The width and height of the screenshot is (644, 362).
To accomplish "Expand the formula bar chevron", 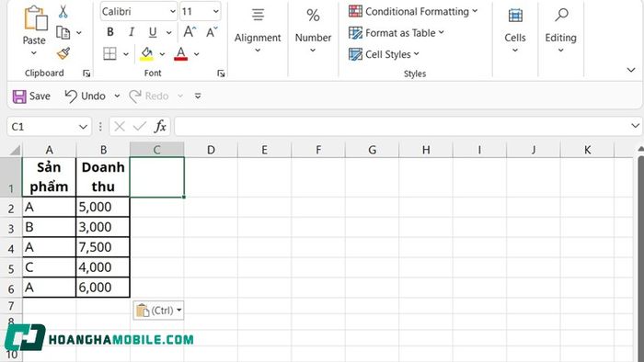I will pos(636,126).
